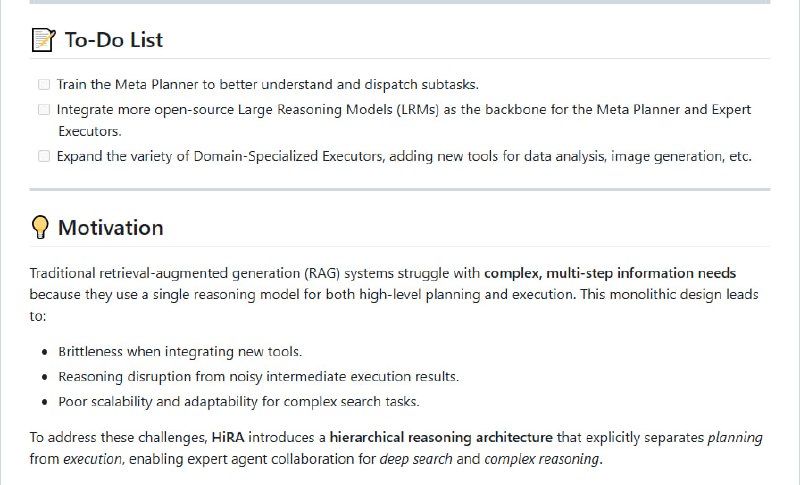Image resolution: width=800 pixels, height=485 pixels.
Task: Click the 'Reasoning disruption from noisy' bullet item
Action: [x=258, y=377]
